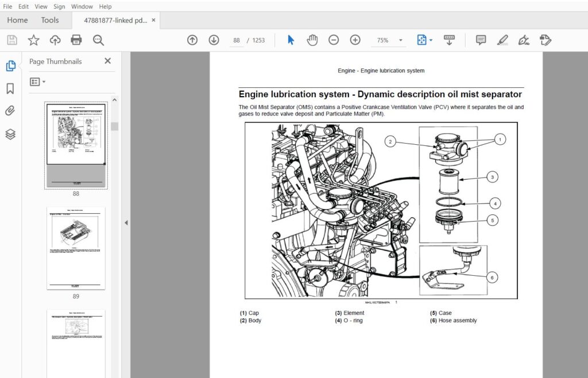Open thumbnail options dropdown
The image size is (588, 378).
[x=37, y=82]
